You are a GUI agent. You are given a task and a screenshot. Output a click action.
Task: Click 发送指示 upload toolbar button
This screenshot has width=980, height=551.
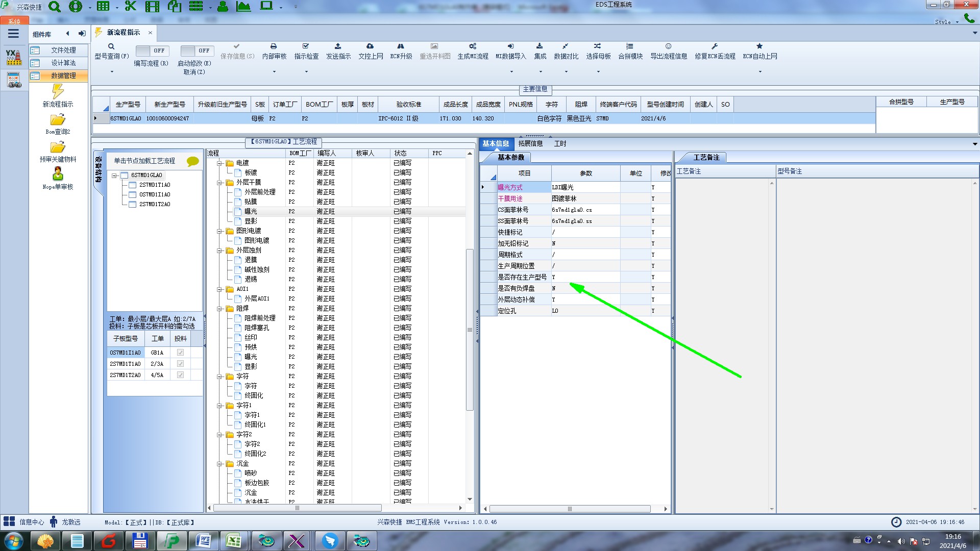pyautogui.click(x=338, y=52)
